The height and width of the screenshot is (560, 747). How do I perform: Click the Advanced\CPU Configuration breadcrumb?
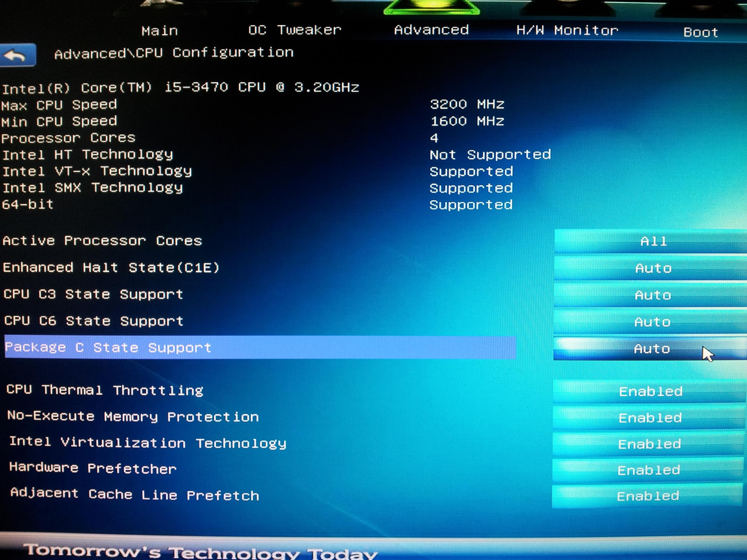174,53
